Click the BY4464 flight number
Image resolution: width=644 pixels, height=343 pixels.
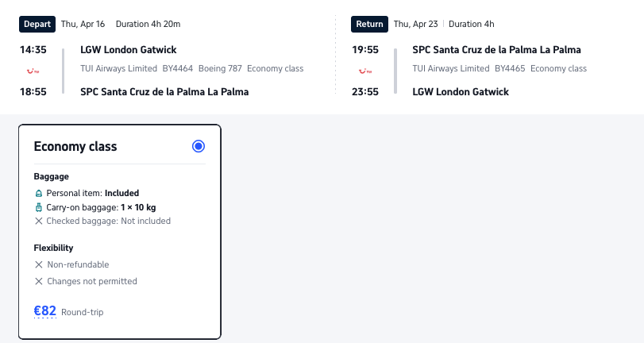(x=178, y=68)
